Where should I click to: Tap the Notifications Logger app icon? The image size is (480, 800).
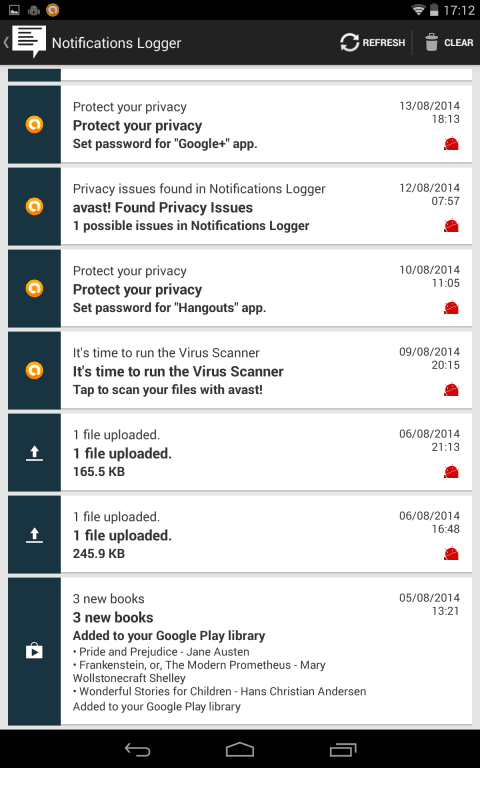pos(29,42)
